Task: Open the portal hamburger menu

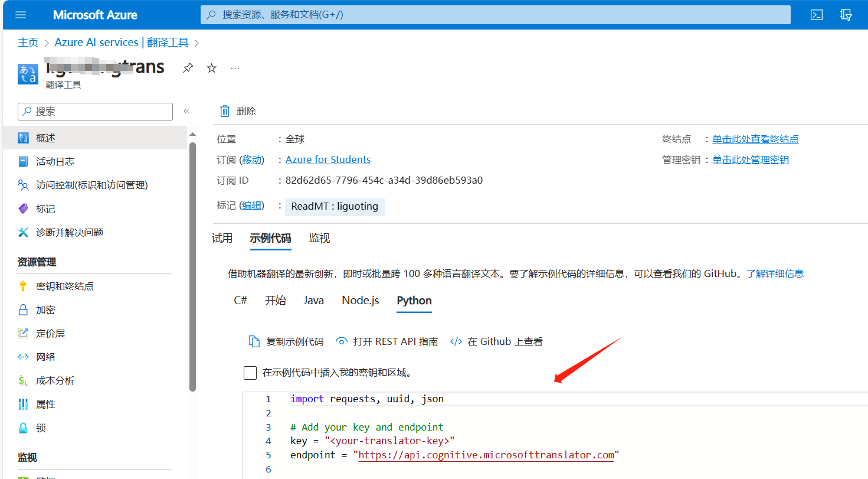Action: click(x=20, y=15)
